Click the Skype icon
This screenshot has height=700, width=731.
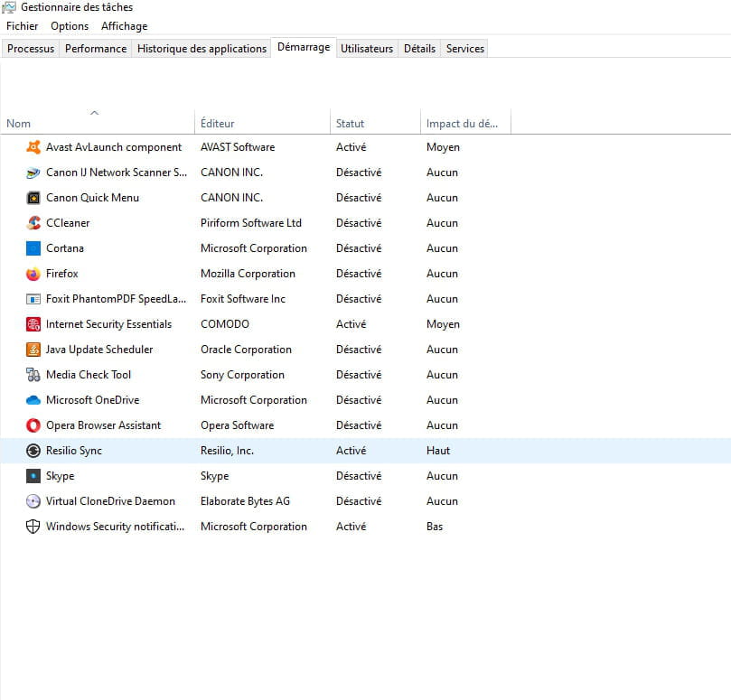33,476
